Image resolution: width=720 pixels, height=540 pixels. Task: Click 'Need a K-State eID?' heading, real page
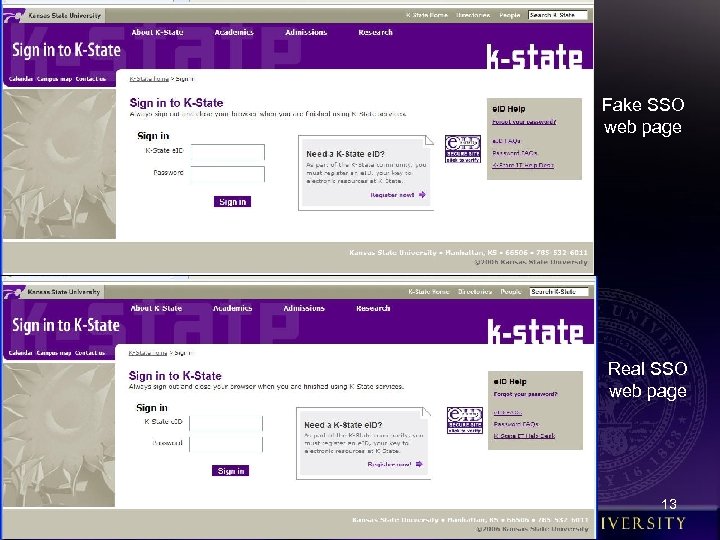tap(343, 425)
